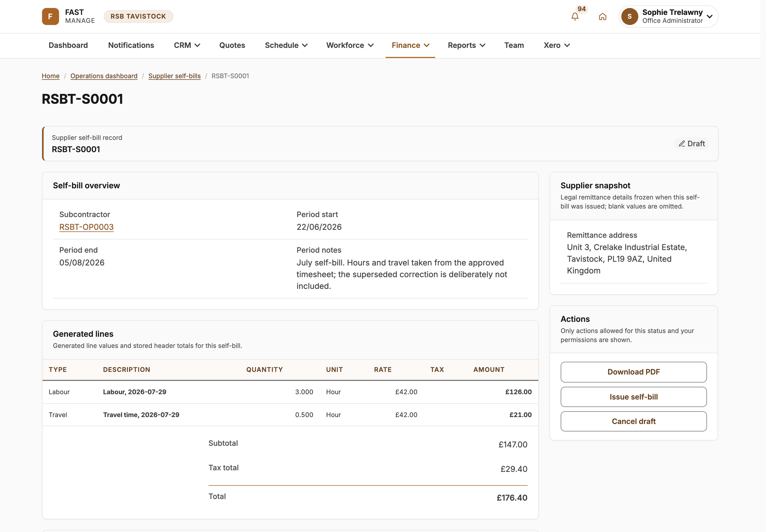Click Sophie Trelawny's S avatar
This screenshot has width=766, height=532.
[x=629, y=16]
